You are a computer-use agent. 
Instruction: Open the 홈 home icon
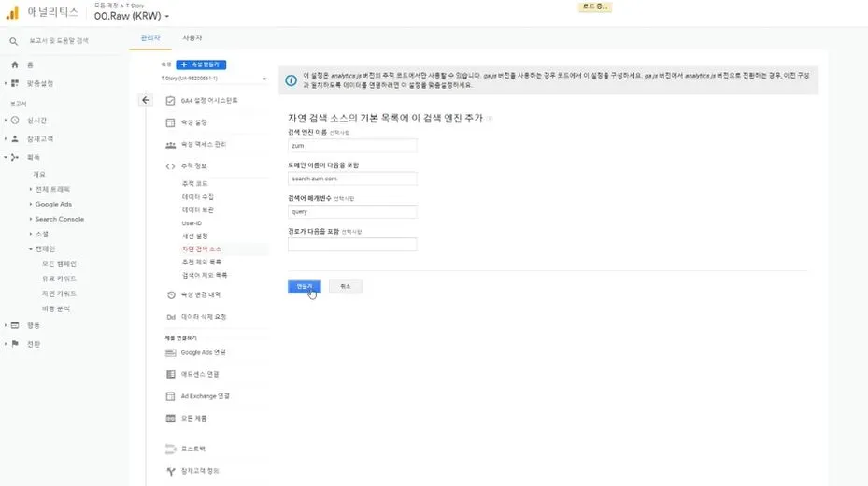coord(15,64)
